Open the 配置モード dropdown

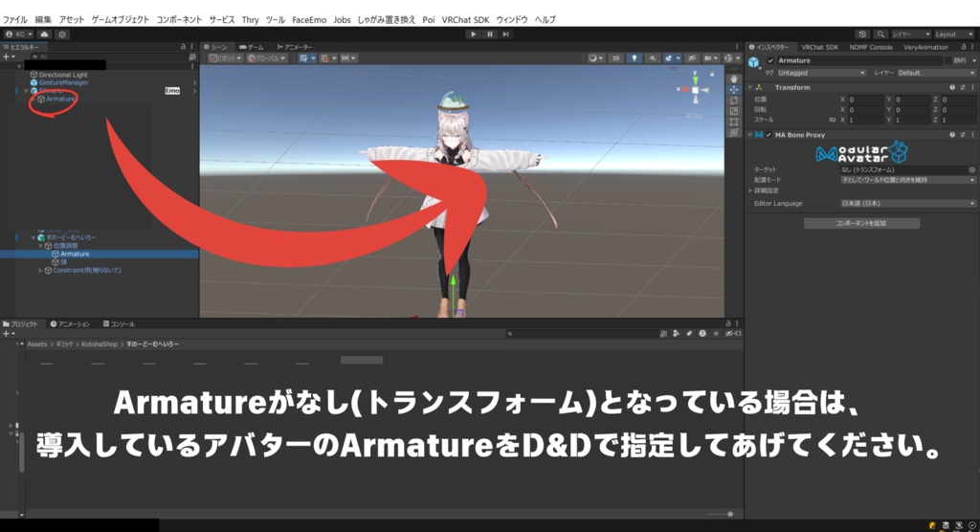(x=907, y=180)
